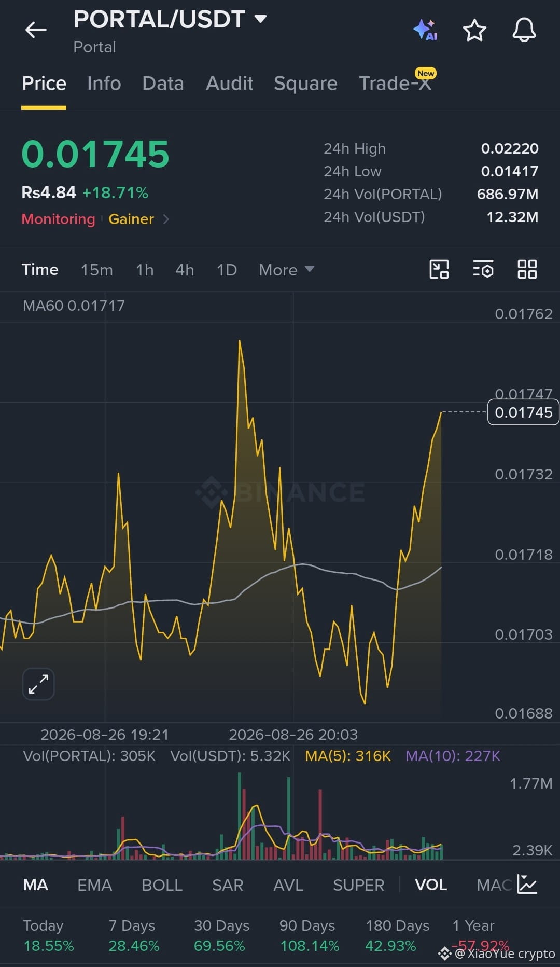Screen dimensions: 560x967
Task: Open the Gainer tag chevron
Action: click(x=166, y=219)
